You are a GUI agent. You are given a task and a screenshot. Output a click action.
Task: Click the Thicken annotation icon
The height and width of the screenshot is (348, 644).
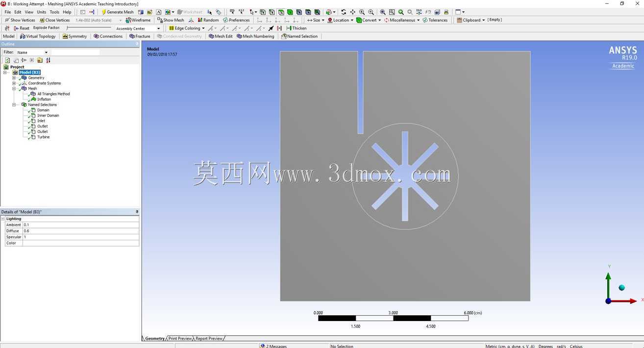click(289, 28)
